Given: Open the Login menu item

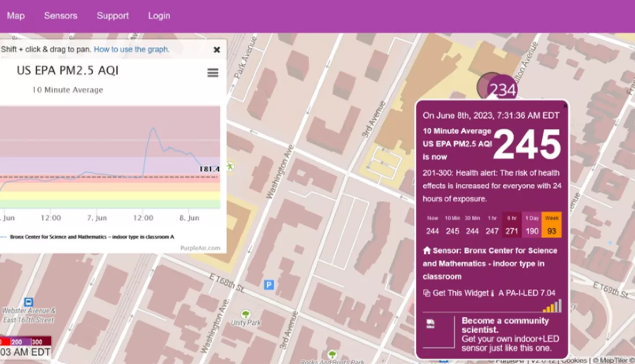Looking at the screenshot, I should [159, 16].
